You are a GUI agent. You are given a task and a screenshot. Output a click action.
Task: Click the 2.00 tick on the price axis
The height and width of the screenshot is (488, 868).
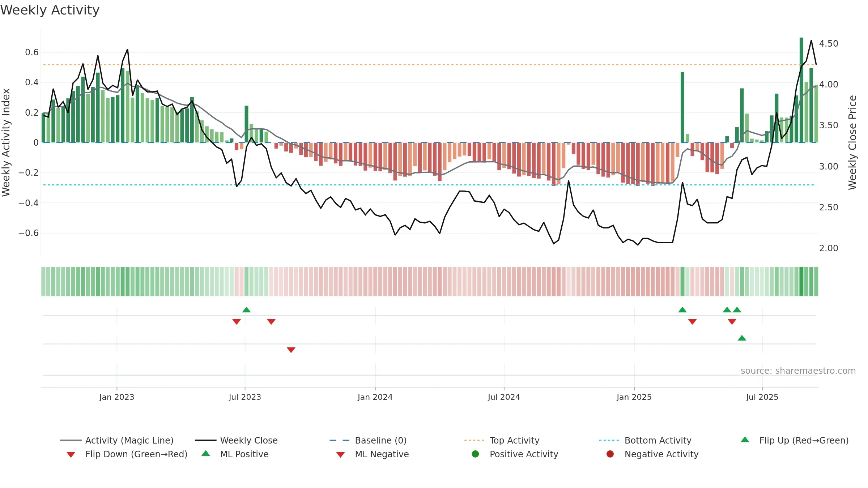coord(829,248)
